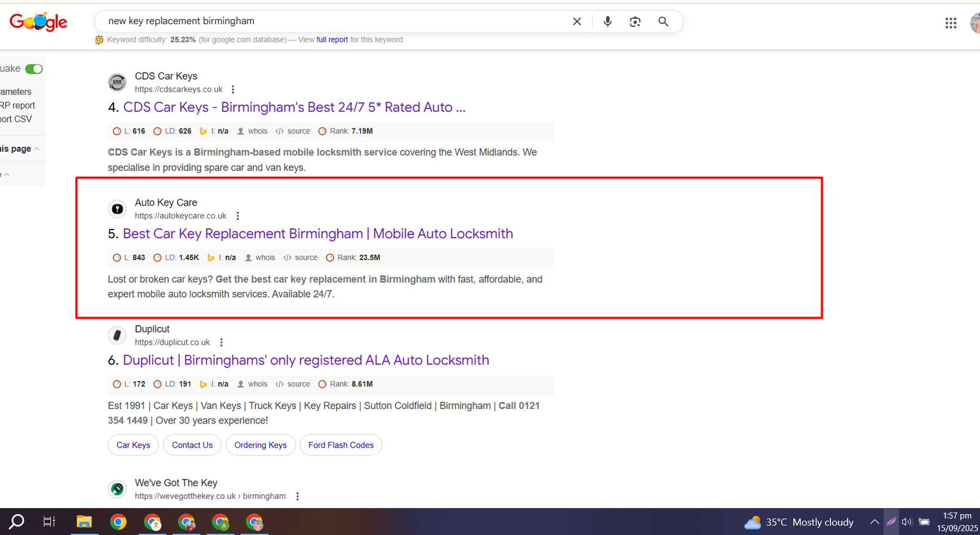Show hidden system tray icons
Viewport: 980px width, 535px height.
click(x=874, y=522)
